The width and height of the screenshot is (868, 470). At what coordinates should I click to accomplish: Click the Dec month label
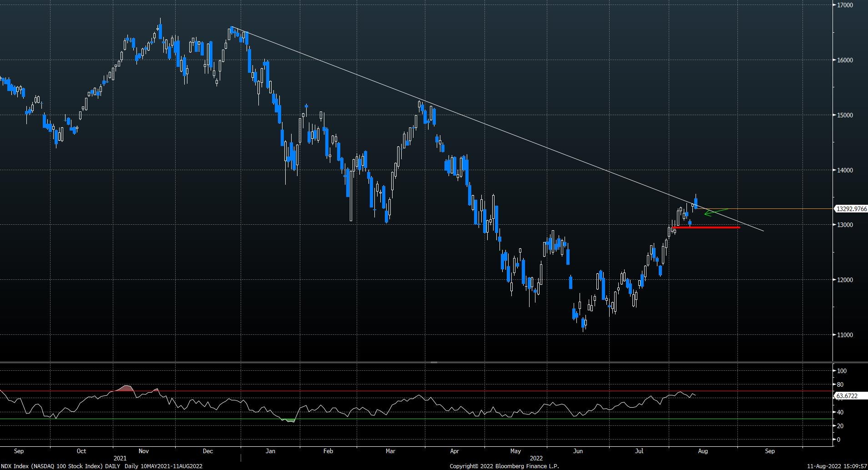tap(208, 451)
